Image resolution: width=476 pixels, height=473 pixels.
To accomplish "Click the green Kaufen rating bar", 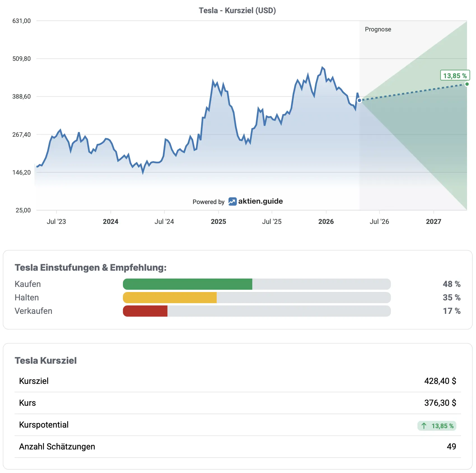I will click(188, 284).
